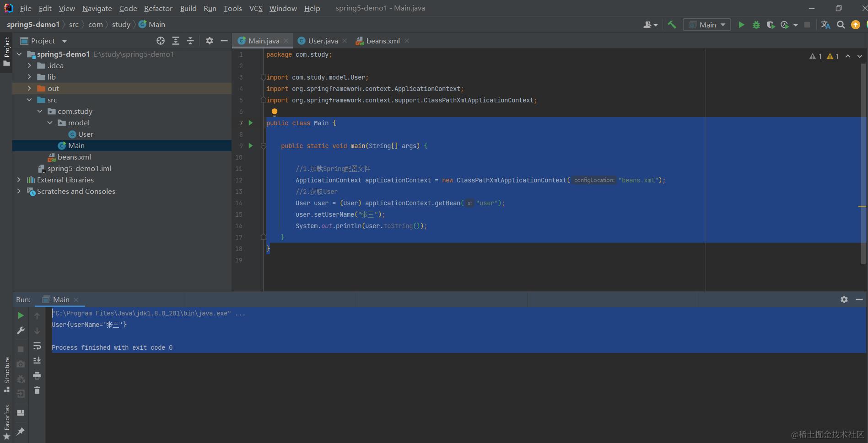
Task: Switch to the User.java editor tab
Action: point(323,41)
